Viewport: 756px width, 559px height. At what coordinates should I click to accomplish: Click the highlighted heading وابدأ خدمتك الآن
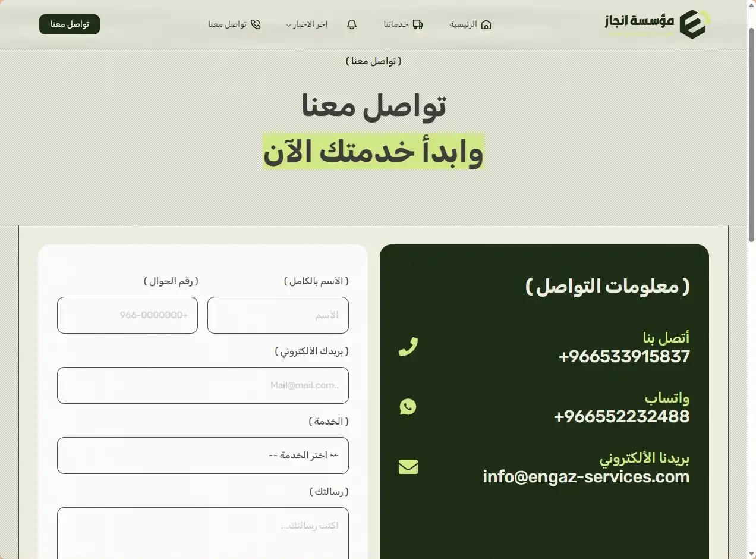[373, 152]
